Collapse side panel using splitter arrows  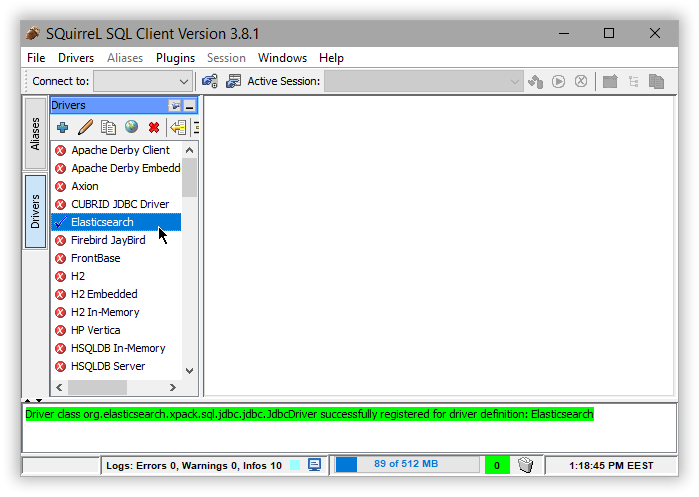coord(31,400)
